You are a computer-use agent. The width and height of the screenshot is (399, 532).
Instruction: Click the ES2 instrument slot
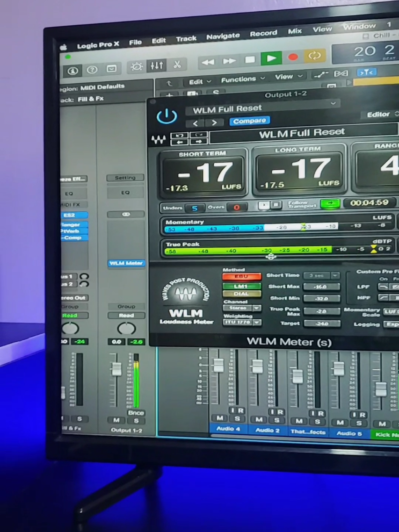click(74, 215)
